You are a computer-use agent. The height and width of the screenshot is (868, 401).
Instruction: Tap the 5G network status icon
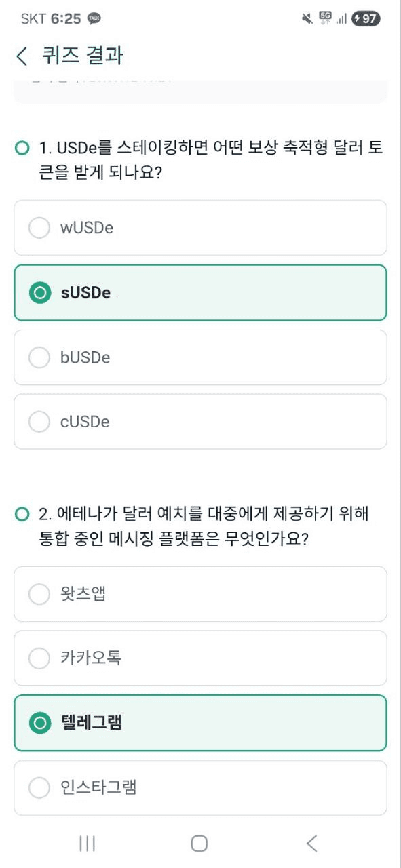coord(325,18)
